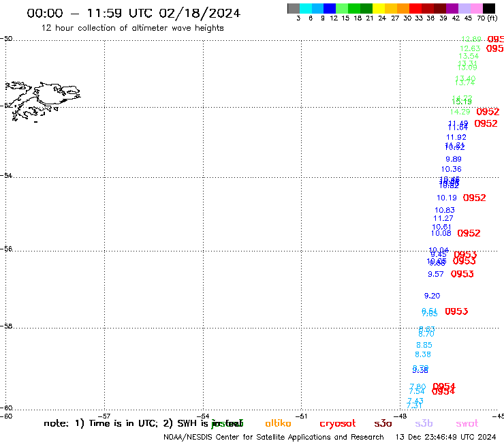Select the light green 15 ft legend swatch
The image size is (504, 443).
tap(342, 8)
